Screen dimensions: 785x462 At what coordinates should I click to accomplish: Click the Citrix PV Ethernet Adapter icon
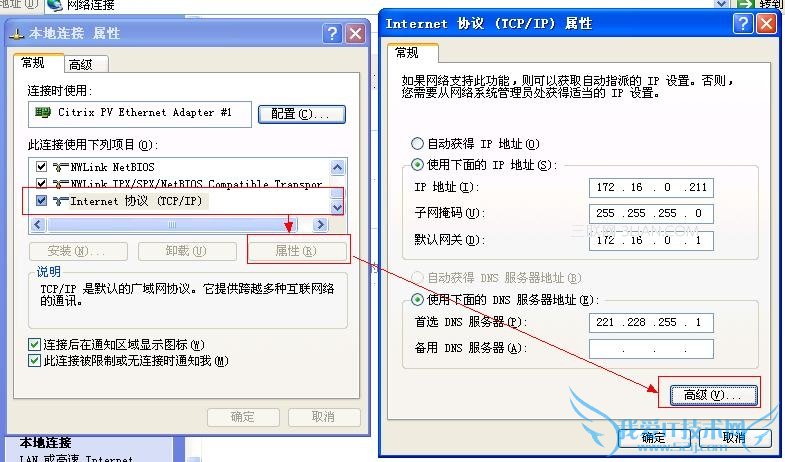43,112
